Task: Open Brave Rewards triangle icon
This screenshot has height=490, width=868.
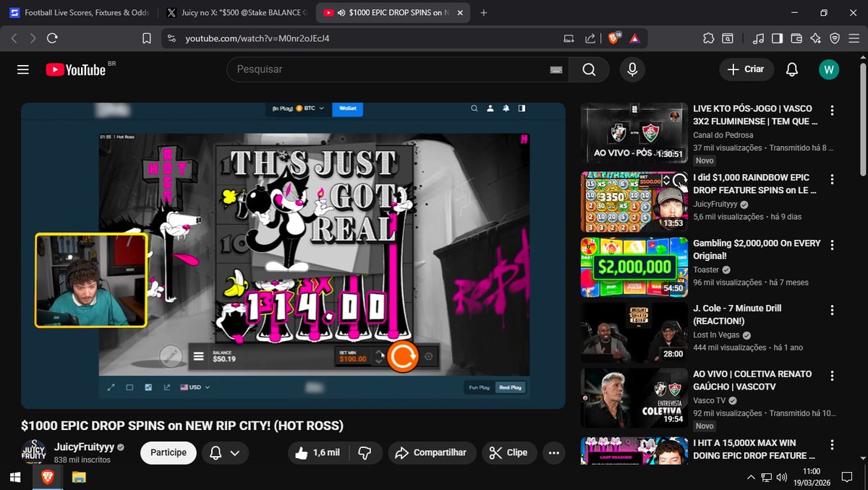Action: [634, 38]
